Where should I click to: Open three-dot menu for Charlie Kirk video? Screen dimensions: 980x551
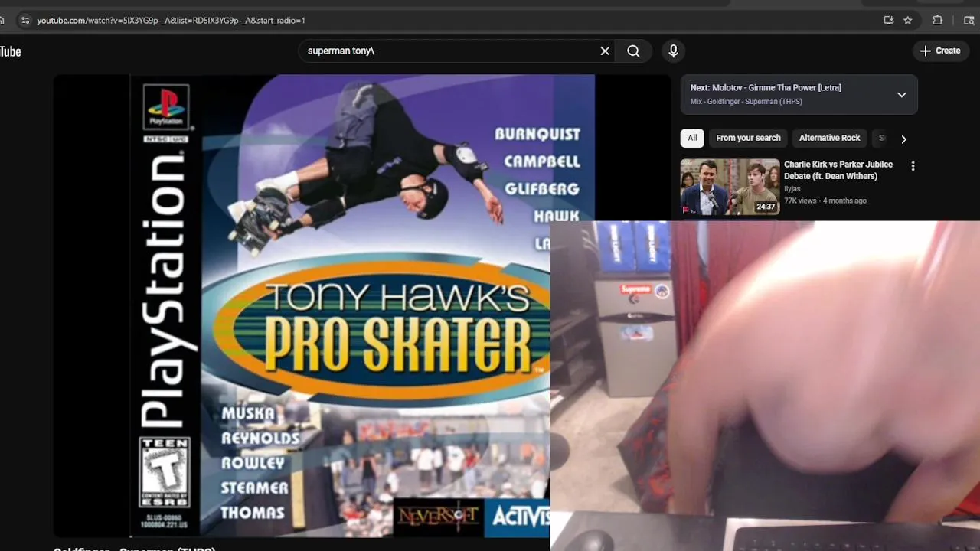click(x=913, y=166)
